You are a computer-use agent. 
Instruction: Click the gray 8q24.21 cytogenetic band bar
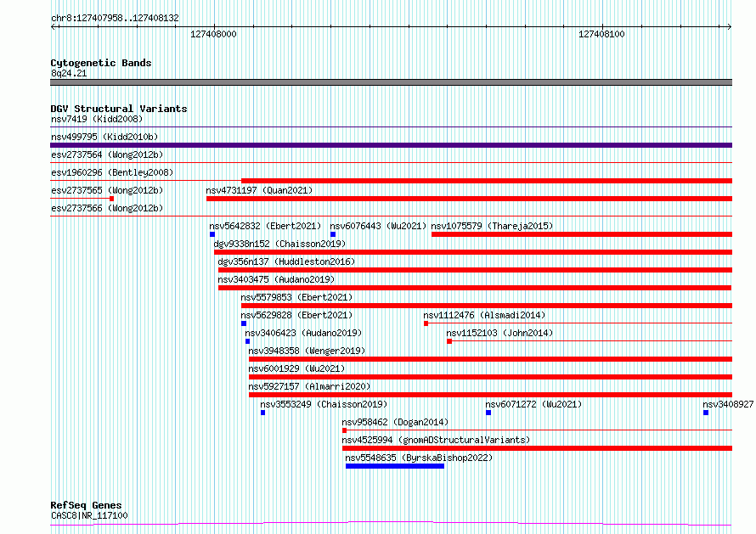point(391,82)
